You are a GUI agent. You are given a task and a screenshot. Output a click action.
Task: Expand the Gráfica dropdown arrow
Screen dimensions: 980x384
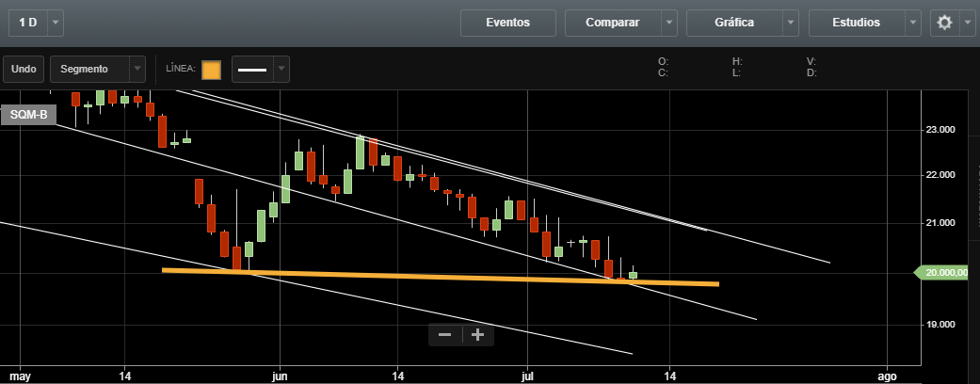point(792,24)
